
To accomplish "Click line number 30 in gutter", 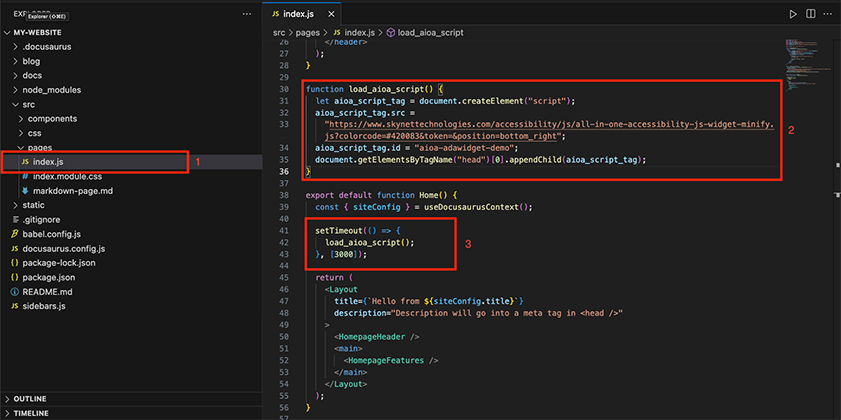I will click(285, 89).
